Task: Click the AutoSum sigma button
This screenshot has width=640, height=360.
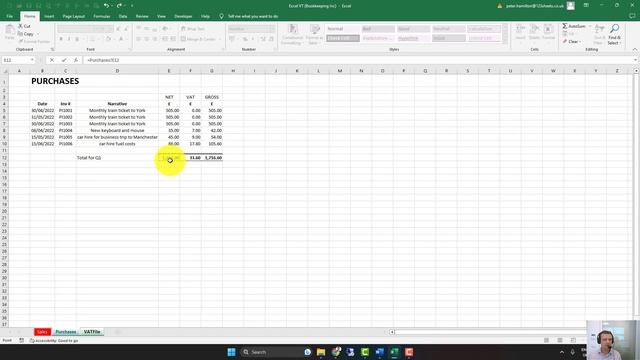Action: tap(574, 26)
